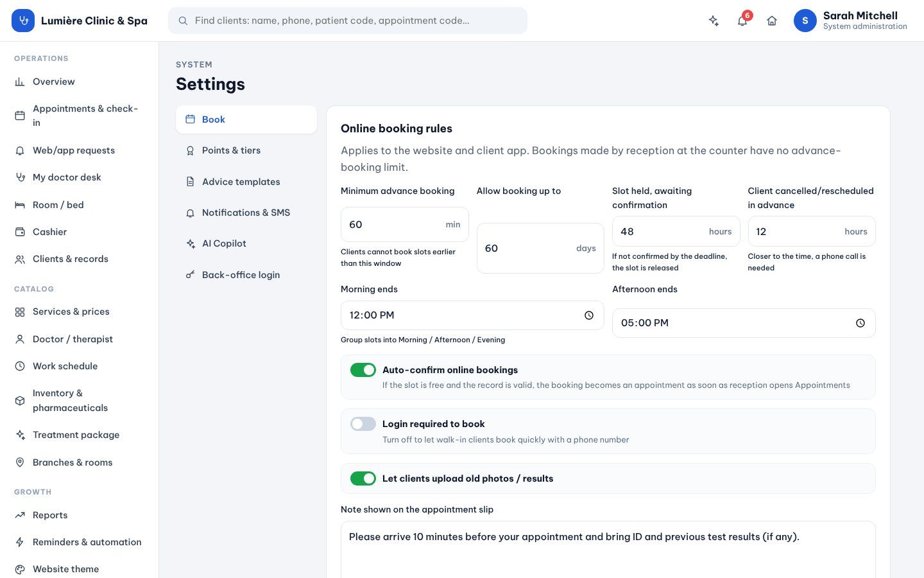Click the Allow booking up to days field
Viewport: 924px width, 578px height.
(x=540, y=248)
